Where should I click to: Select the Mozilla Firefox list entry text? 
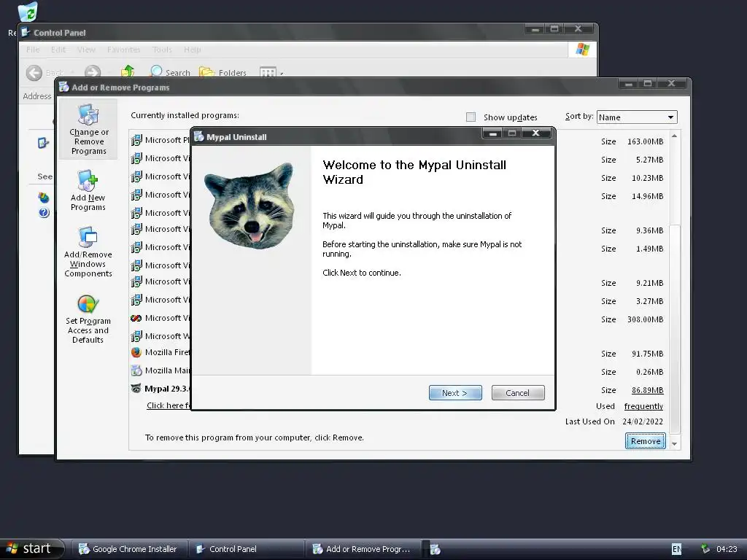[167, 352]
